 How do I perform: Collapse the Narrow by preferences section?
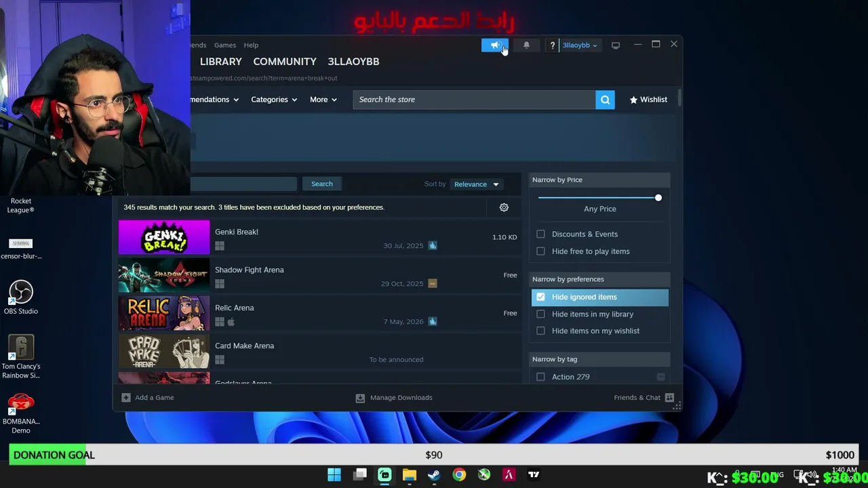pos(600,279)
